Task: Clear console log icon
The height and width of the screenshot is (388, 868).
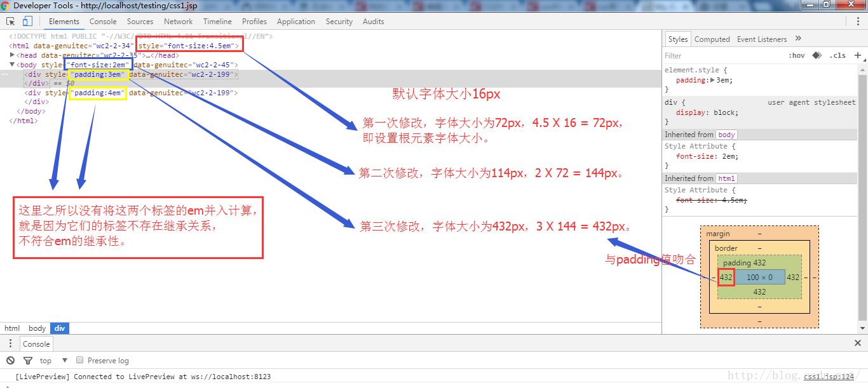Action: pos(10,360)
